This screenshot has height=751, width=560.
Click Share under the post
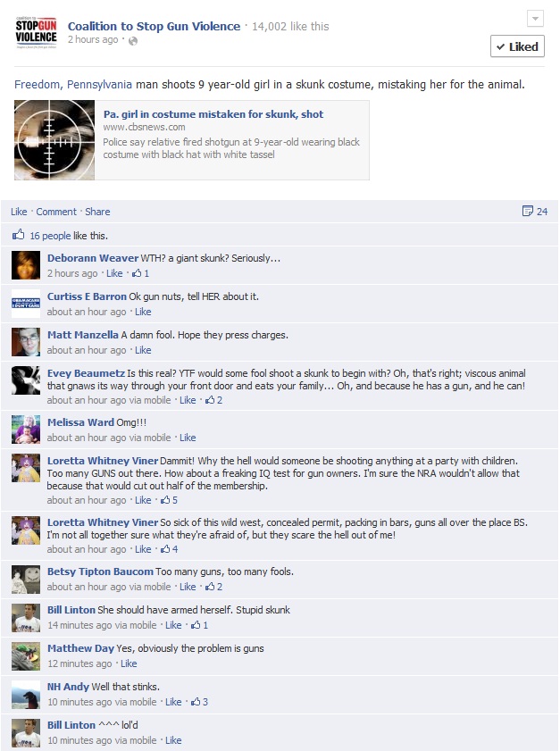point(97,212)
